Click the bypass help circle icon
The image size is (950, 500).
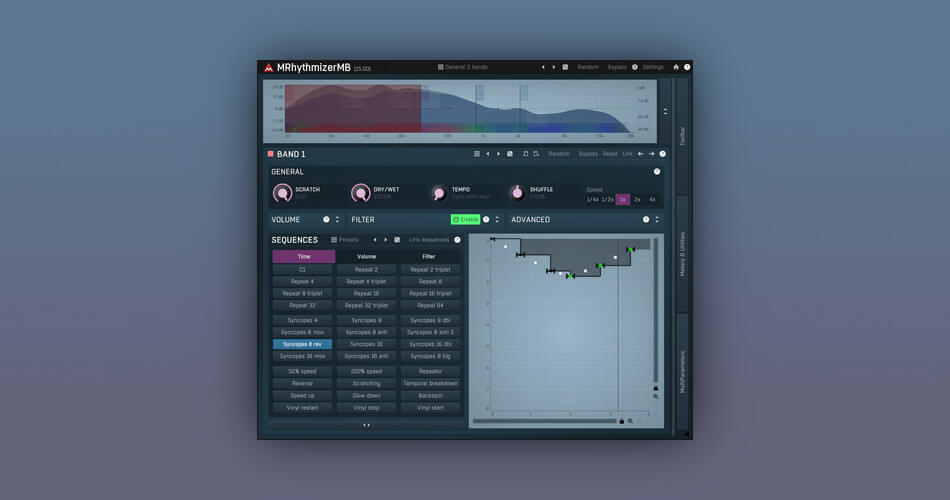pyautogui.click(x=635, y=67)
